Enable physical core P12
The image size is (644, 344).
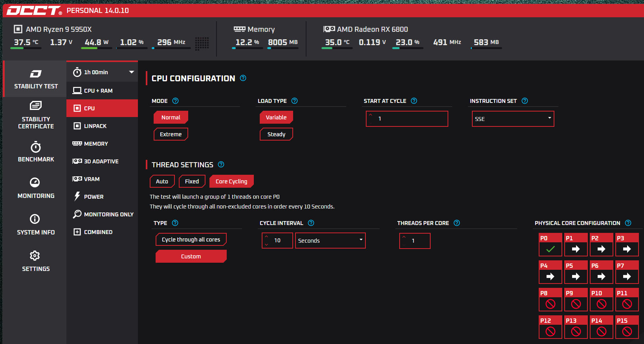[550, 327]
